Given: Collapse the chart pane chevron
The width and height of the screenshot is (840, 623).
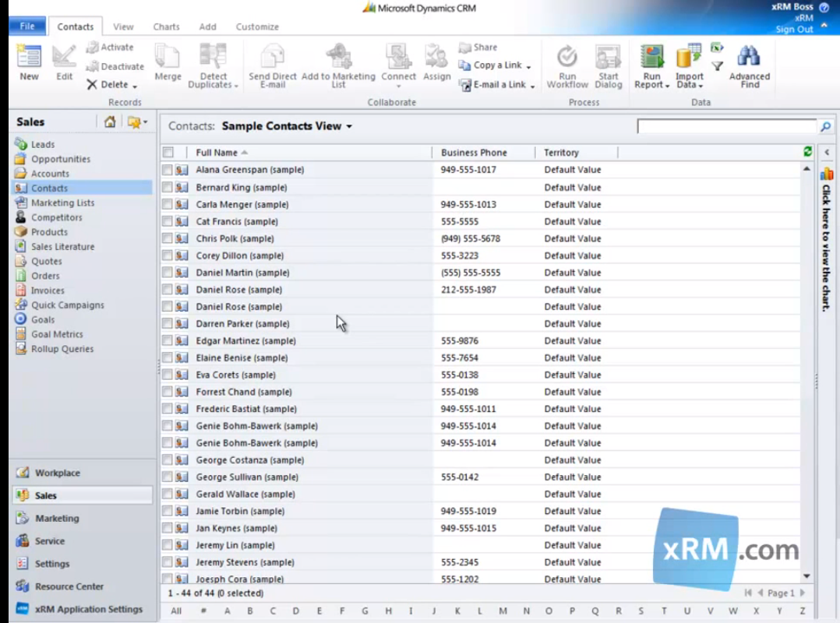Looking at the screenshot, I should point(827,152).
